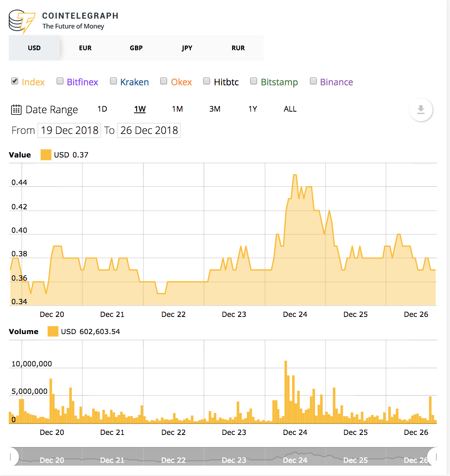Select the GBP currency tab
This screenshot has width=450, height=476.
136,48
